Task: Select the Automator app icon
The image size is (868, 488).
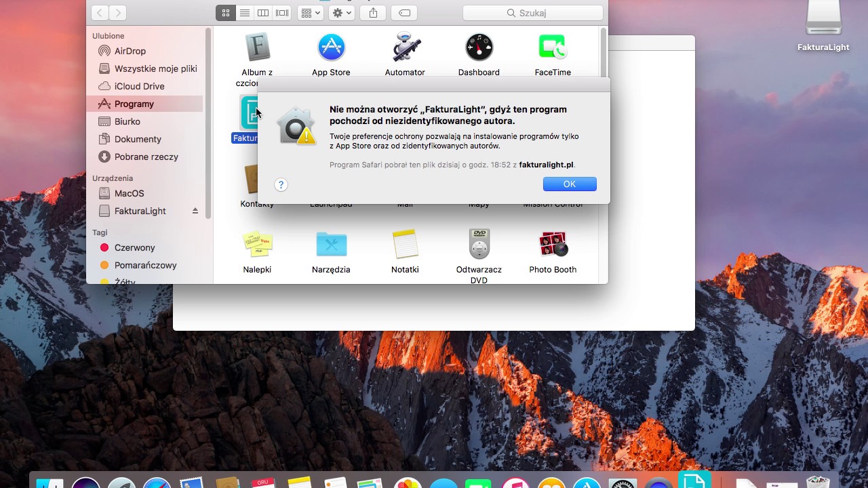Action: coord(405,47)
